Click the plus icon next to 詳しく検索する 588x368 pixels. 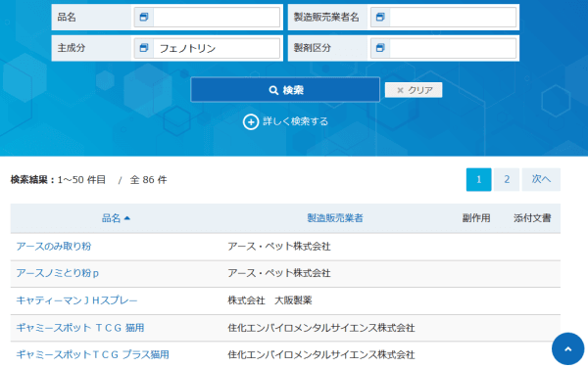pos(251,121)
